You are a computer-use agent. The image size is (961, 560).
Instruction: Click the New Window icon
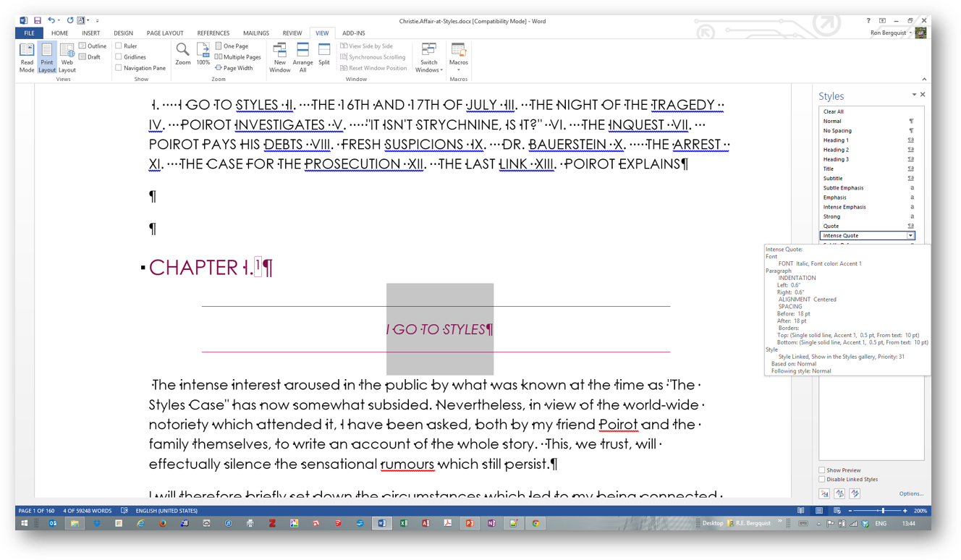280,56
